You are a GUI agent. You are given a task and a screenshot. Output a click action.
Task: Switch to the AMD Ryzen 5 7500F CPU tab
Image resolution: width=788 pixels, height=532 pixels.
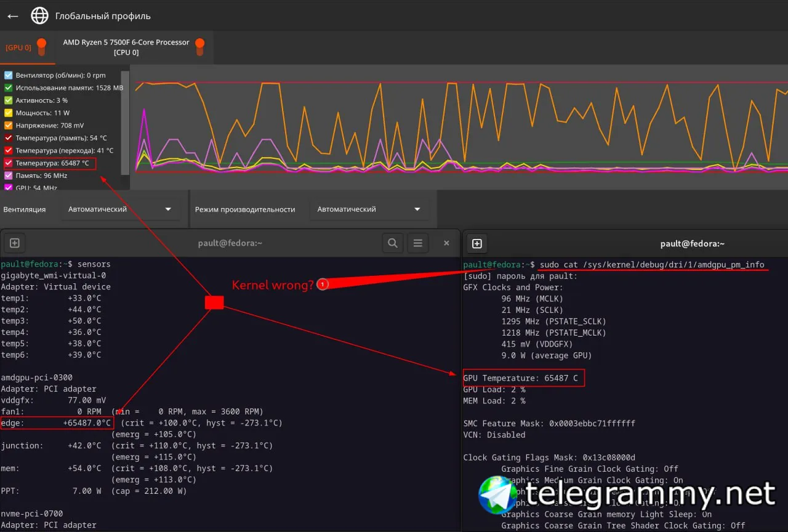(x=134, y=47)
